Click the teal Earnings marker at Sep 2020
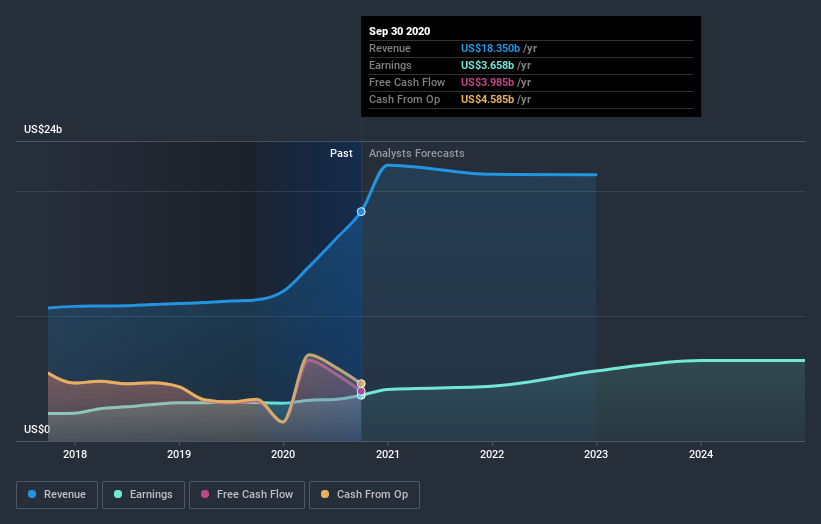Screen dimensions: 821x524 361,395
